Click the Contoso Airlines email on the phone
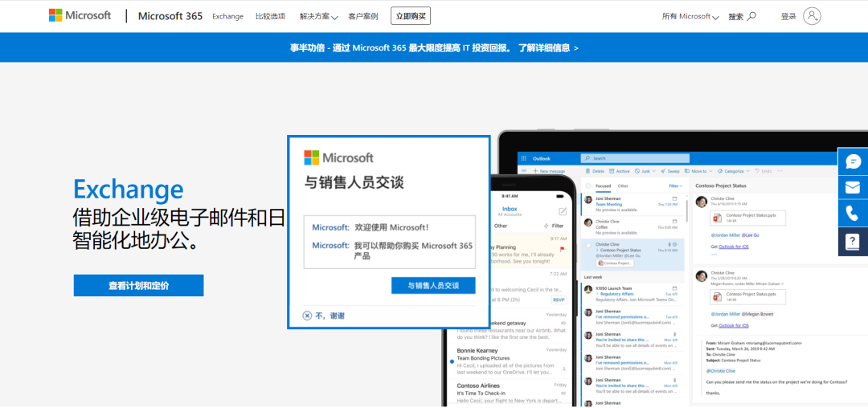This screenshot has width=868, height=408. pyautogui.click(x=510, y=393)
